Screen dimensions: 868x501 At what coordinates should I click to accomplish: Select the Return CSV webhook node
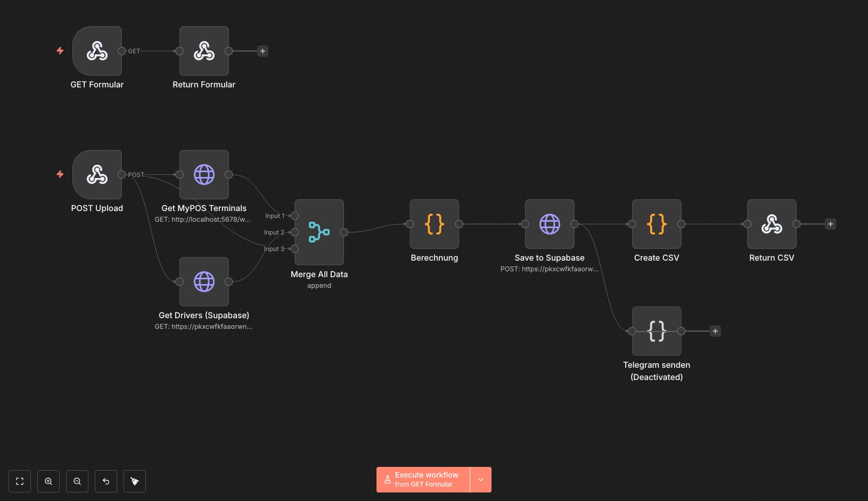click(x=772, y=224)
